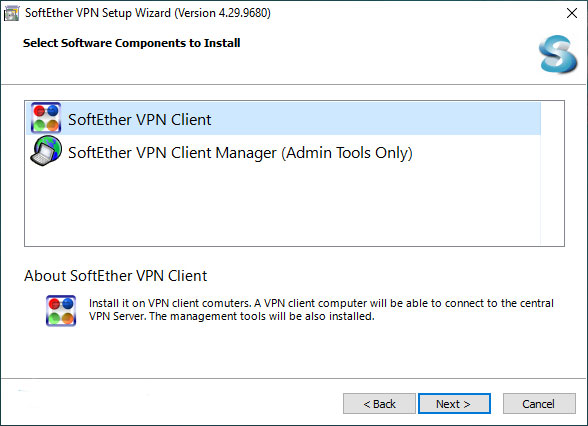Click the version number in title bar

(x=243, y=13)
